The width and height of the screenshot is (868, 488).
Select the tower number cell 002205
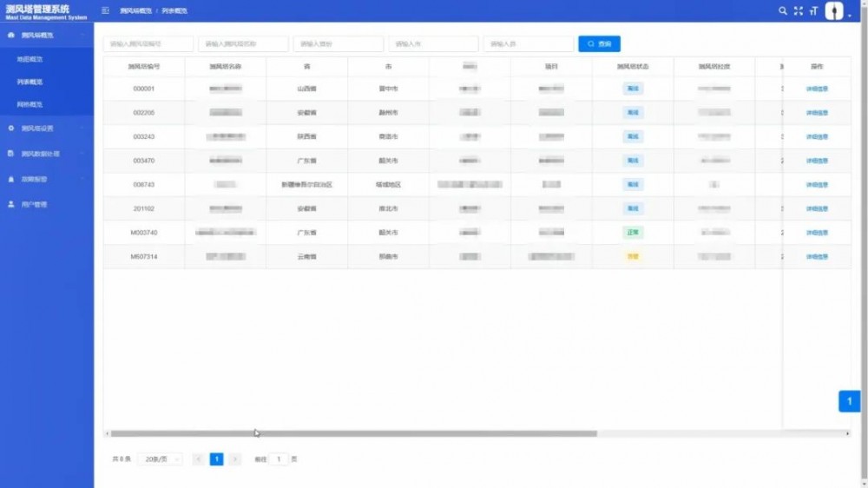pyautogui.click(x=144, y=112)
